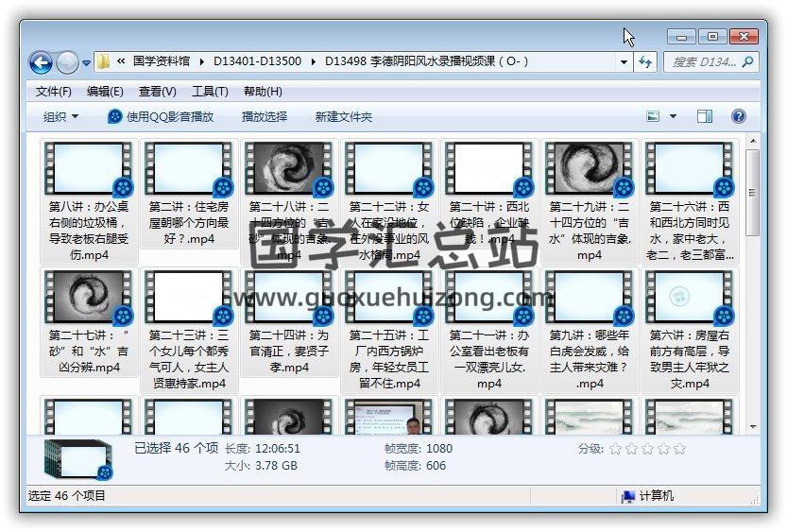Maximize the explorer window
787x532 pixels.
(712, 37)
